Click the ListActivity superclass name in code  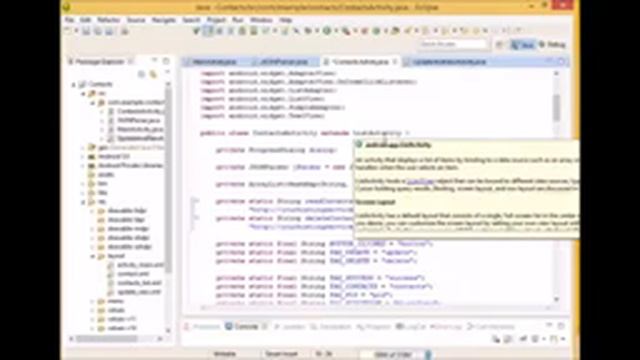tap(377, 133)
